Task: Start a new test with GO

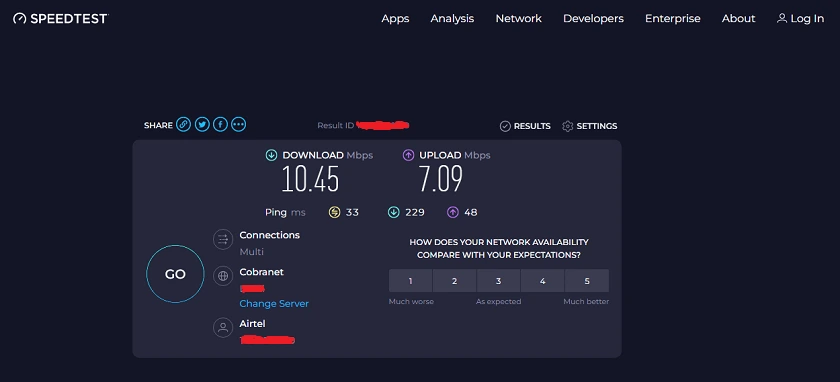Action: (175, 274)
